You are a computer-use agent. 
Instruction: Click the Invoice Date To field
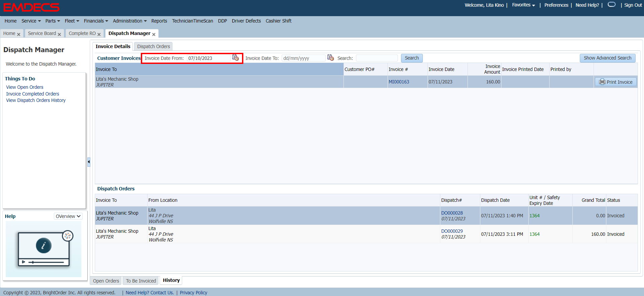point(304,58)
